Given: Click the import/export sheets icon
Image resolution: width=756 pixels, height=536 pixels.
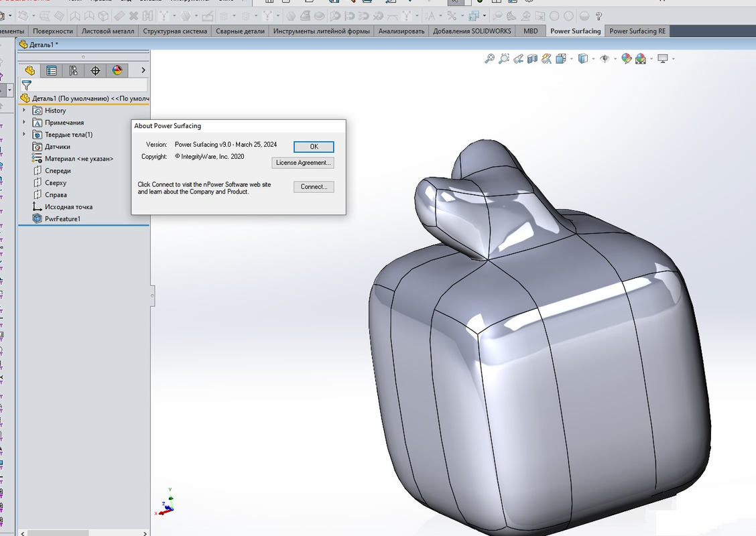Looking at the screenshot, I should 474,16.
